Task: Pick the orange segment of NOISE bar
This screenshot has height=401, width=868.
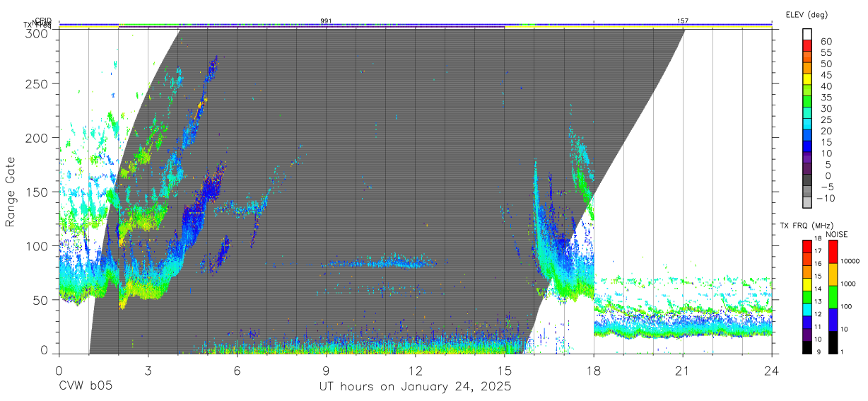Action: (x=832, y=274)
